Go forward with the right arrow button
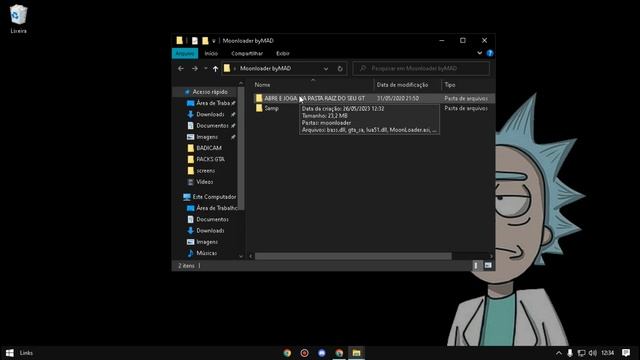Viewport: 640px width, 360px height. [195, 69]
